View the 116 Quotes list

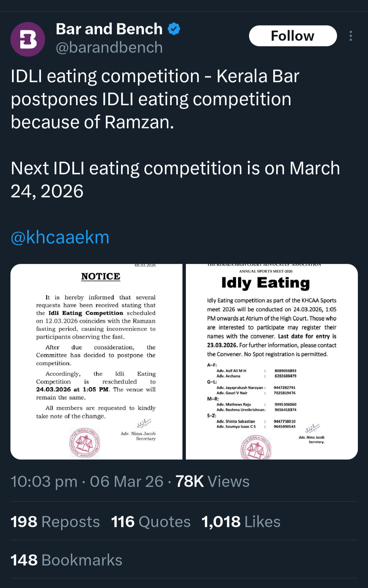[151, 522]
